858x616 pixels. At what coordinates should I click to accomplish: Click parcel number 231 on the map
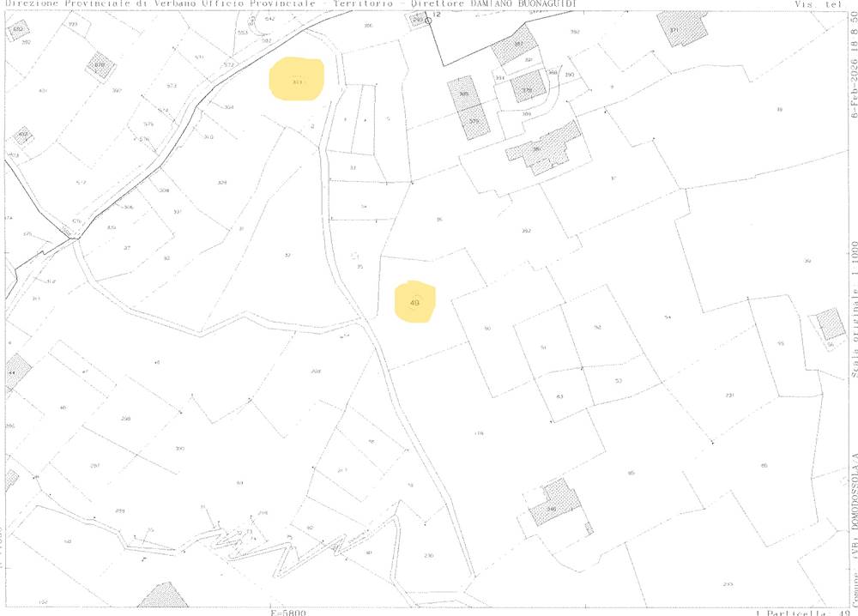coord(730,396)
